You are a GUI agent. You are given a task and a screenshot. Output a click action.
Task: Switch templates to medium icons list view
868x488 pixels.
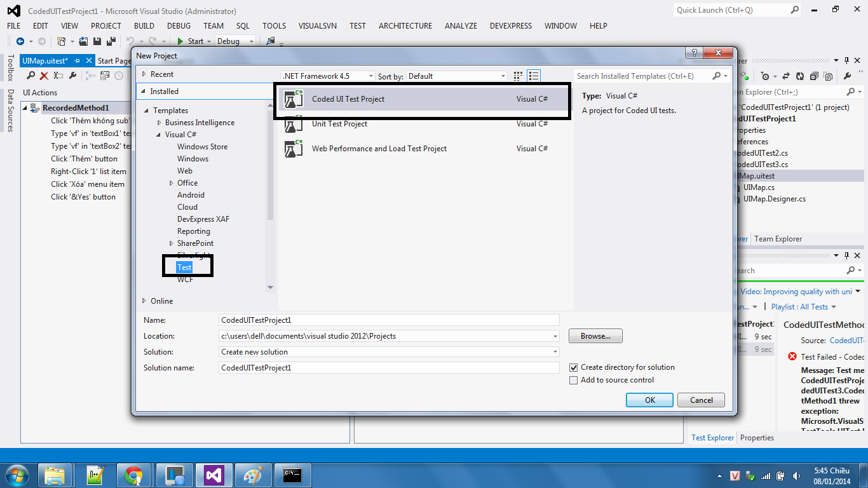[534, 76]
